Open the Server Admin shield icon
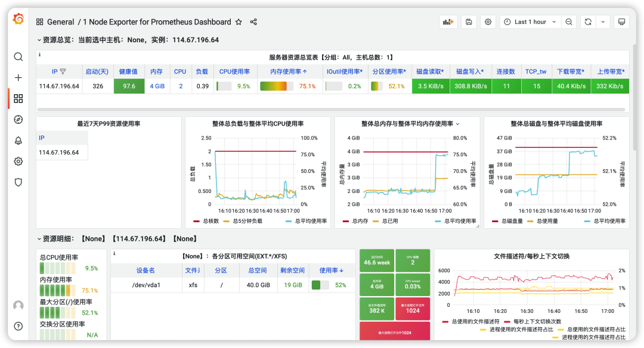This screenshot has width=644, height=348. (18, 182)
